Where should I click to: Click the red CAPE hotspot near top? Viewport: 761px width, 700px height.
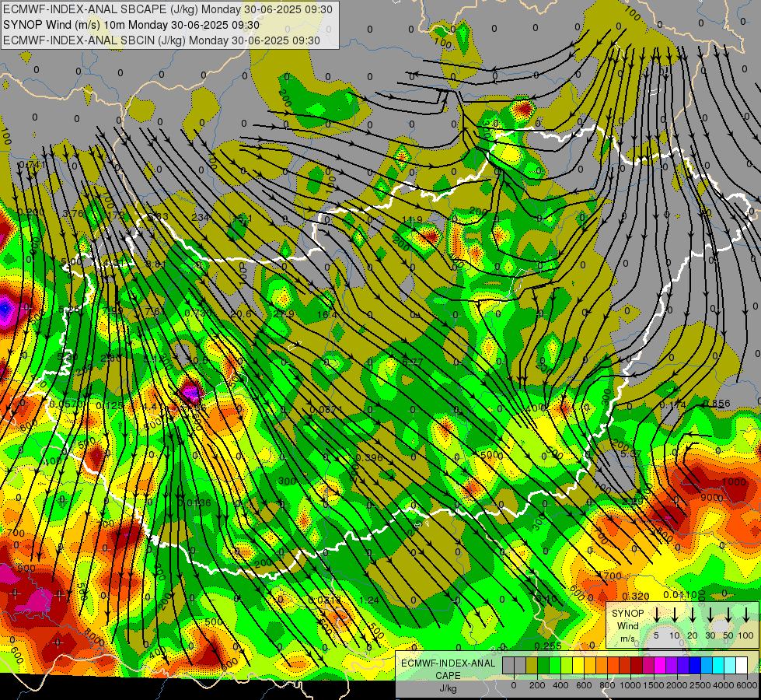(523, 108)
